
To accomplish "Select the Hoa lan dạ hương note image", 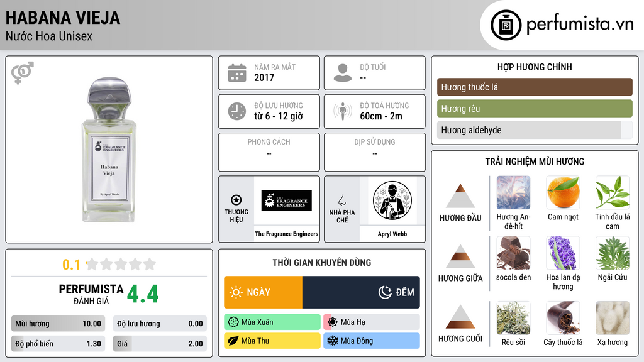I will click(563, 253).
